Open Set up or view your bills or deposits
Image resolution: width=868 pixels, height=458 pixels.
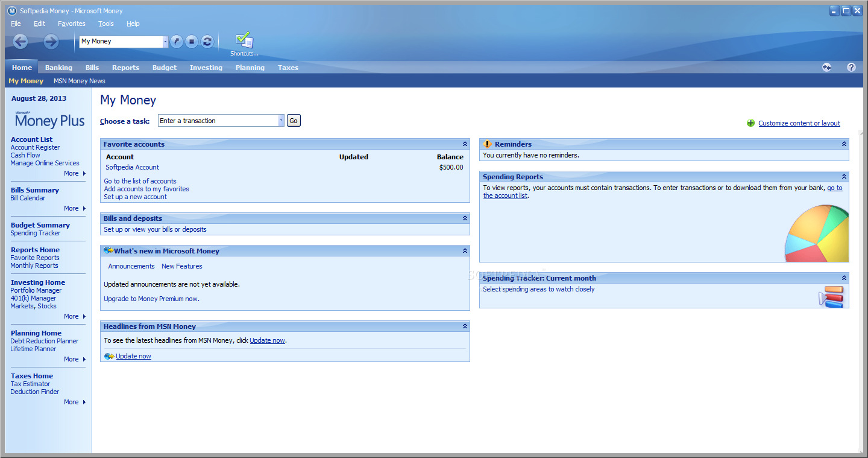coord(155,229)
